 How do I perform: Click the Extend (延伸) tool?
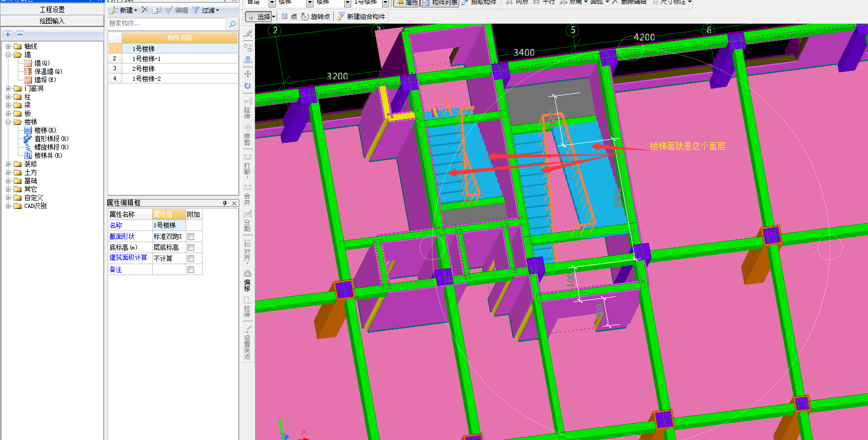248,109
